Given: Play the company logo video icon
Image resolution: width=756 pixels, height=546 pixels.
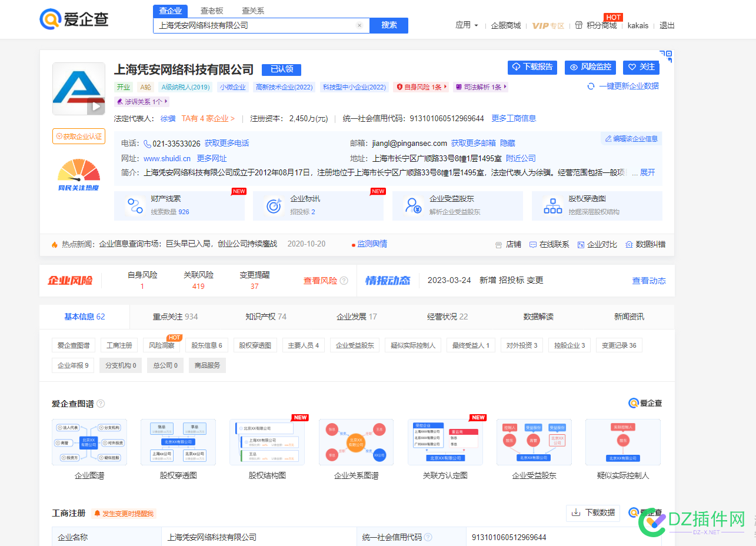Looking at the screenshot, I should point(96,106).
